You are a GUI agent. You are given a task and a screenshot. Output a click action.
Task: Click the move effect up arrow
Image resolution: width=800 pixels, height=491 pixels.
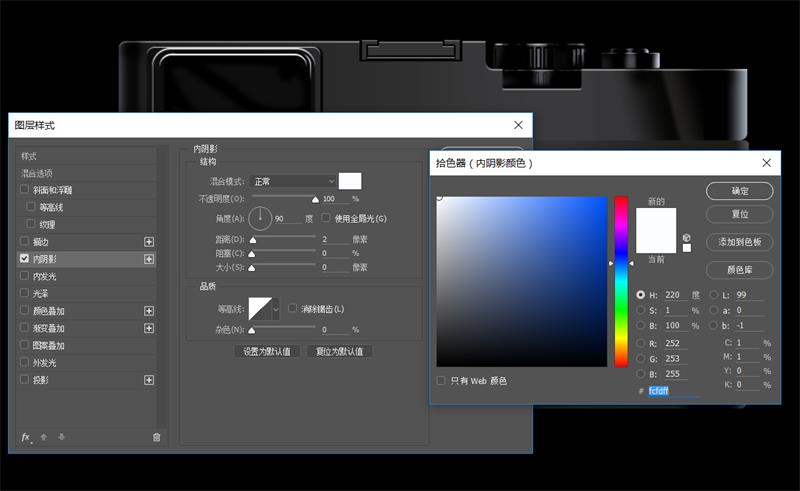click(x=44, y=437)
